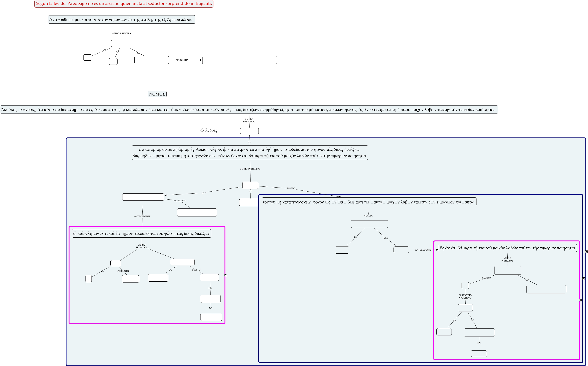Click the NUCLEO link label
This screenshot has width=588, height=366.
pos(368,216)
